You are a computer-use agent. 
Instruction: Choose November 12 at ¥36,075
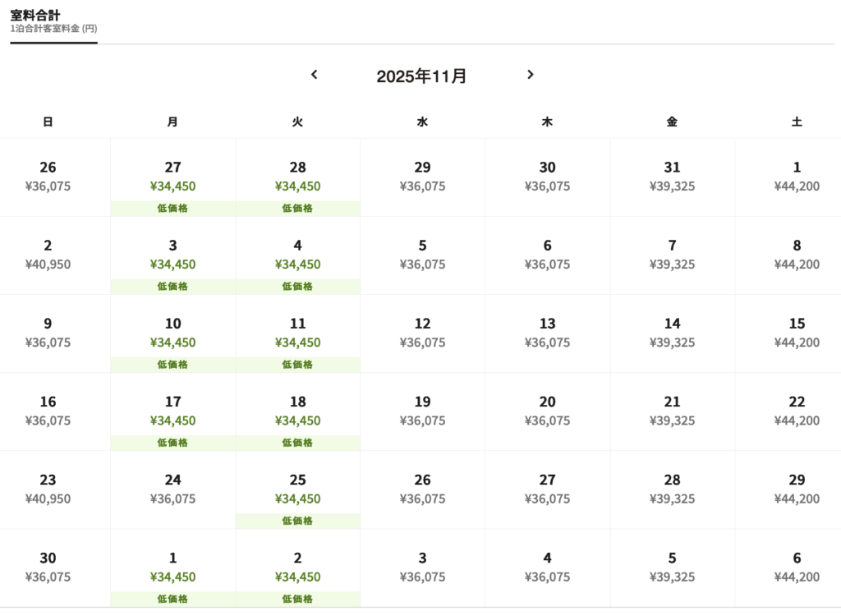pyautogui.click(x=422, y=333)
